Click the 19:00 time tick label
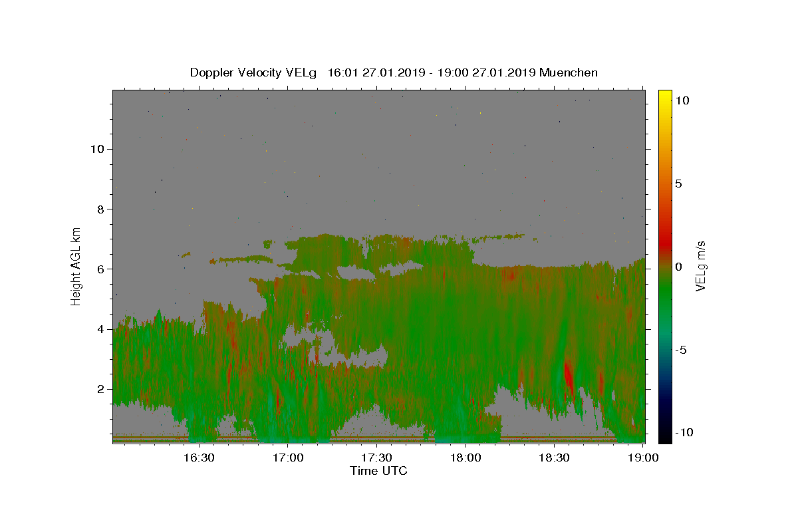This screenshot has height=532, width=798. point(643,458)
